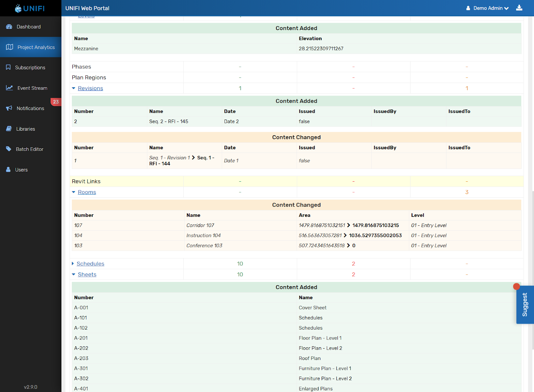This screenshot has width=534, height=392.
Task: Click the Users person icon
Action: [8, 170]
